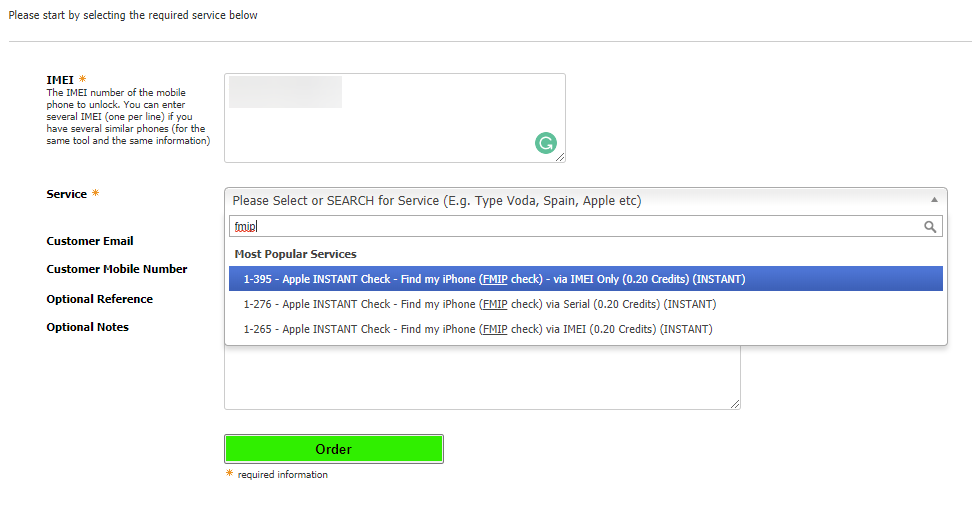Viewport: 972px width, 512px height.
Task: Click the Customer Email label
Action: coord(90,241)
